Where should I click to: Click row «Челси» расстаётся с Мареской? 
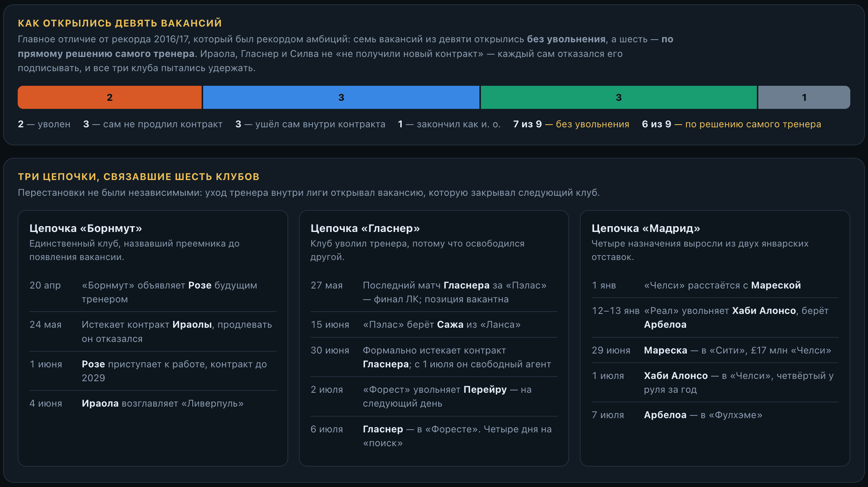[715, 285]
